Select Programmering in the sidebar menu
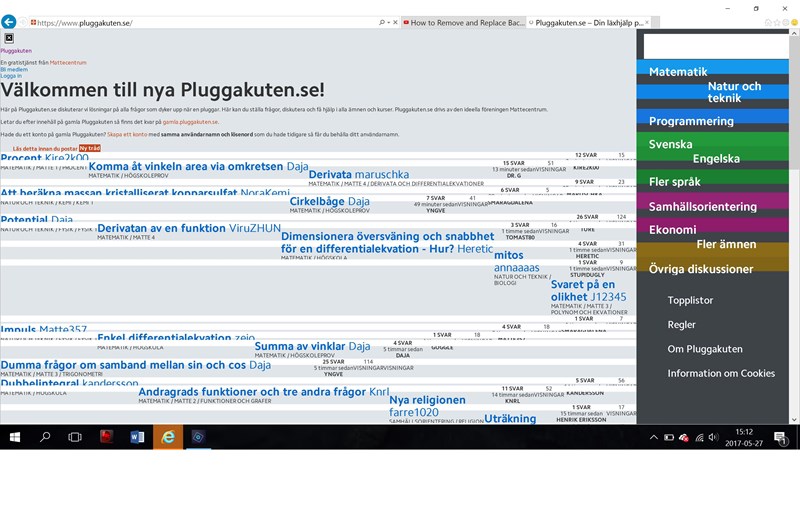Image resolution: width=800 pixels, height=532 pixels. 691,121
